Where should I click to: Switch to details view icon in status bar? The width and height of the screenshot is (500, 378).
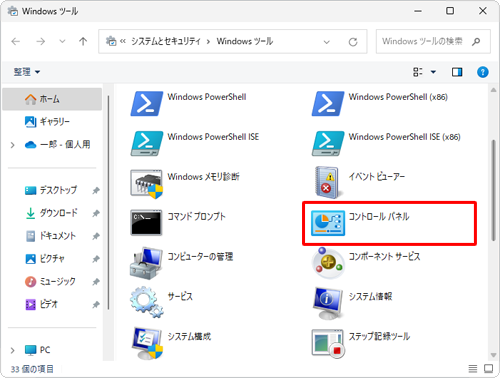(x=473, y=369)
